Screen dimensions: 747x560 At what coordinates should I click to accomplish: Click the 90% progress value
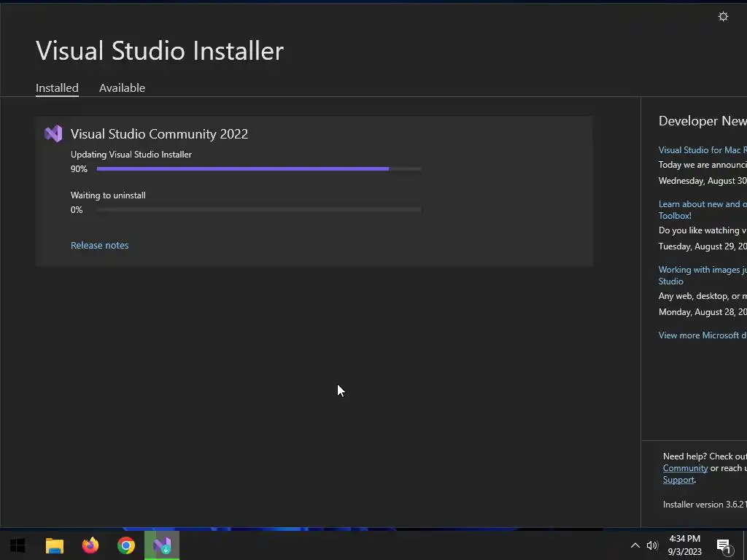79,169
